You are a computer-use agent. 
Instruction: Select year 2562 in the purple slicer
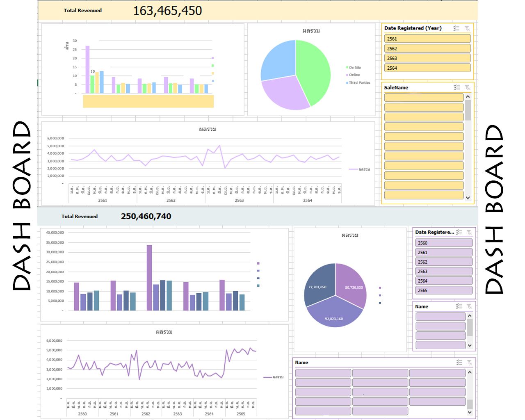point(443,262)
